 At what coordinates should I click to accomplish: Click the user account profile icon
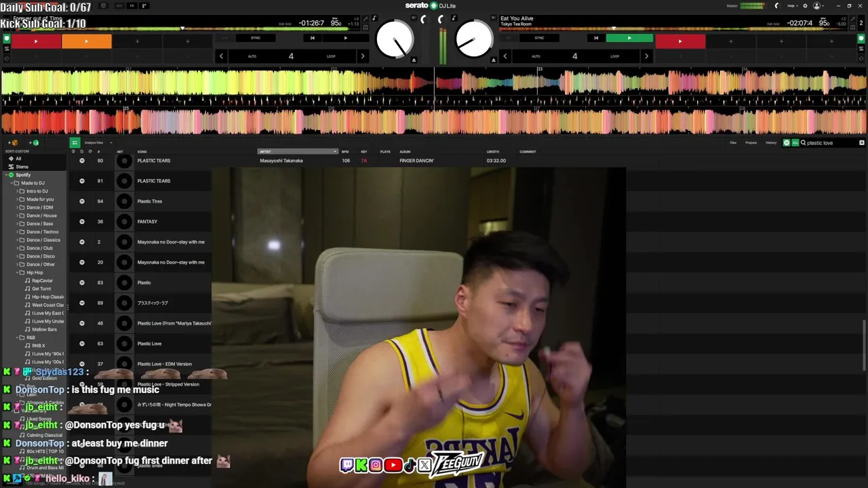coord(816,6)
